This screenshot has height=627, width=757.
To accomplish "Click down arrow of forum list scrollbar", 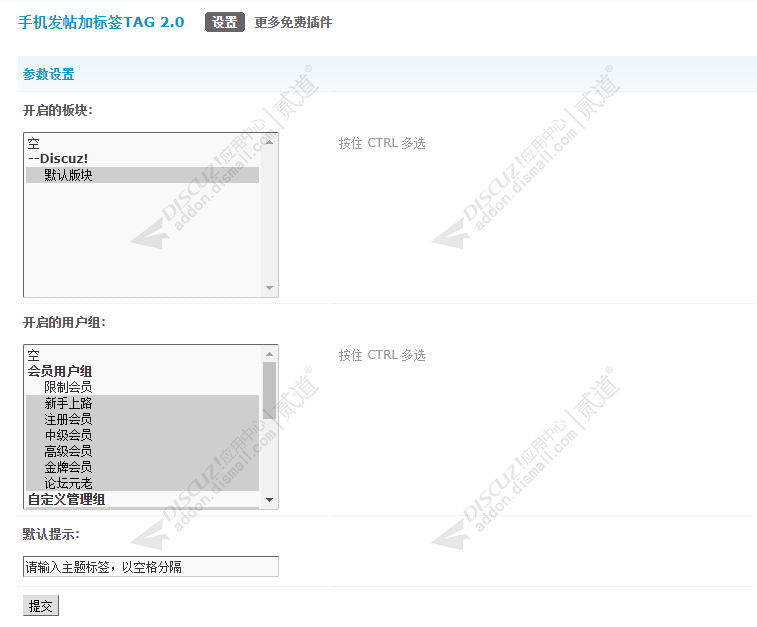I will pyautogui.click(x=269, y=288).
